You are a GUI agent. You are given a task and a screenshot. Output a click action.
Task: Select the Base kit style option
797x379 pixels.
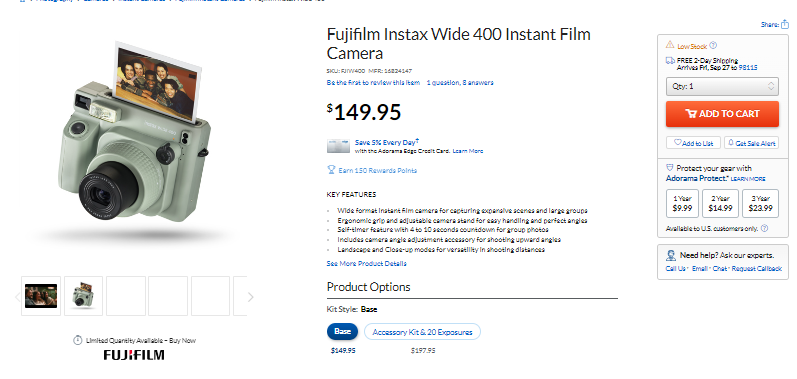342,332
